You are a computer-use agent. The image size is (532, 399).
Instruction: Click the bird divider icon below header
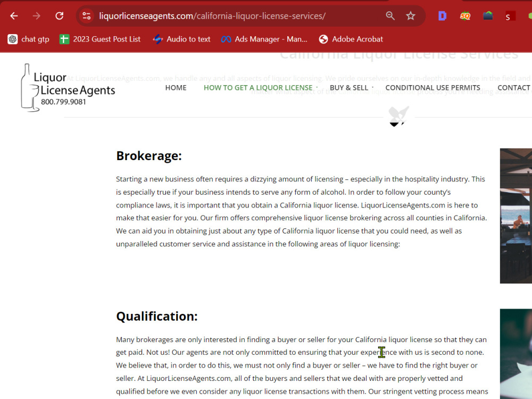398,116
